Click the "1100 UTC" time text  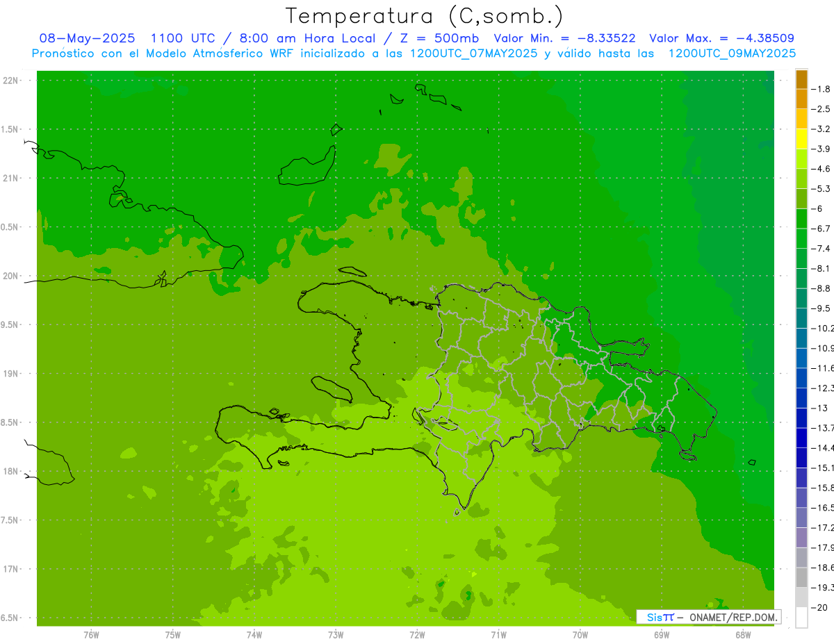pos(183,38)
